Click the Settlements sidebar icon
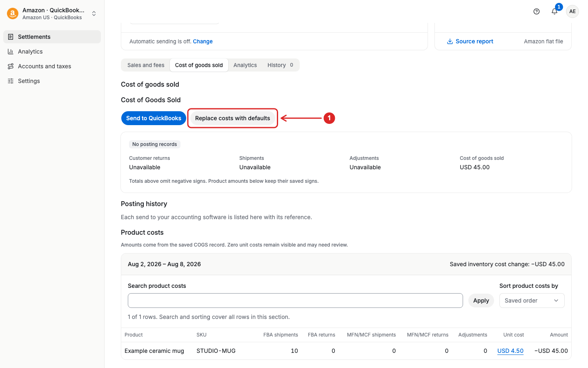The image size is (588, 368). point(11,37)
